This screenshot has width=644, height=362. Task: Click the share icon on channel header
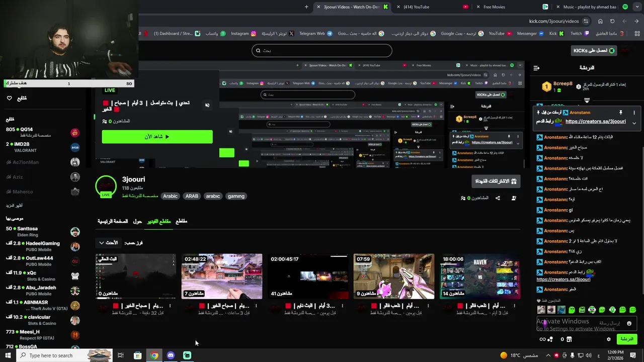coord(498,198)
